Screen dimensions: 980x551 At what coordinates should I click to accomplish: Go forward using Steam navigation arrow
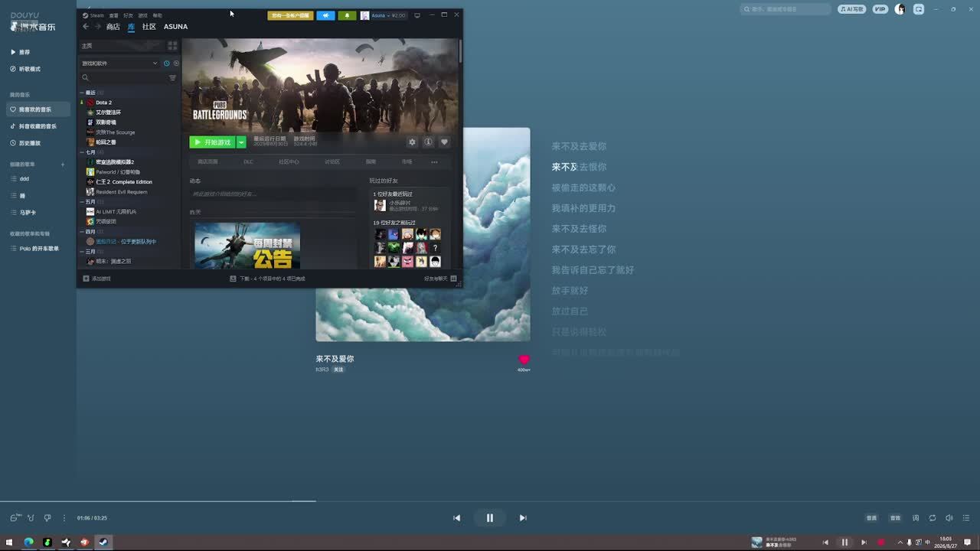(97, 27)
